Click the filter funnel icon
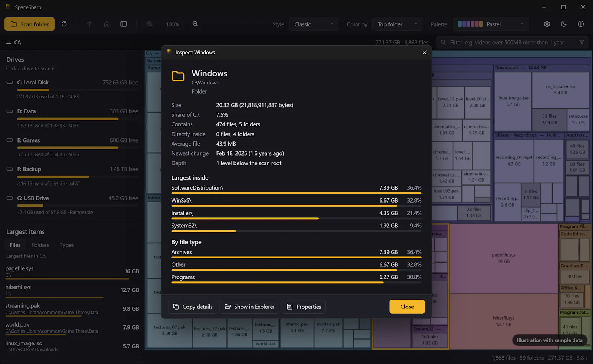Viewport: 593px width, 364px height. [582, 42]
